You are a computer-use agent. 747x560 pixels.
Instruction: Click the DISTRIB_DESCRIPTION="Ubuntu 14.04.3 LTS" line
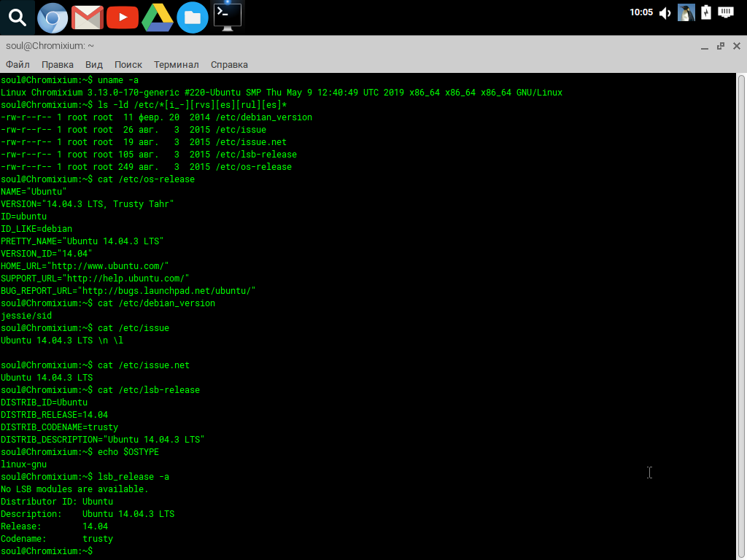(x=102, y=439)
